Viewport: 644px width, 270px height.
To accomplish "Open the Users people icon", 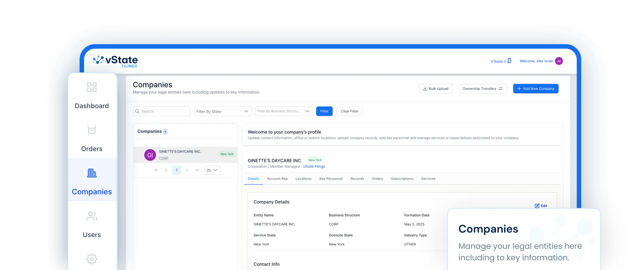I will pos(92,216).
